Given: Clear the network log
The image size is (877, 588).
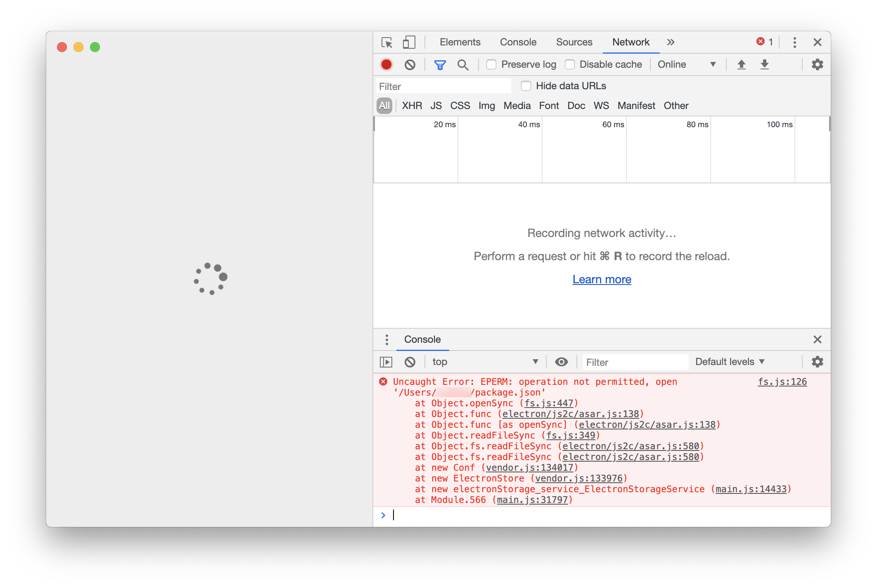Looking at the screenshot, I should click(410, 64).
